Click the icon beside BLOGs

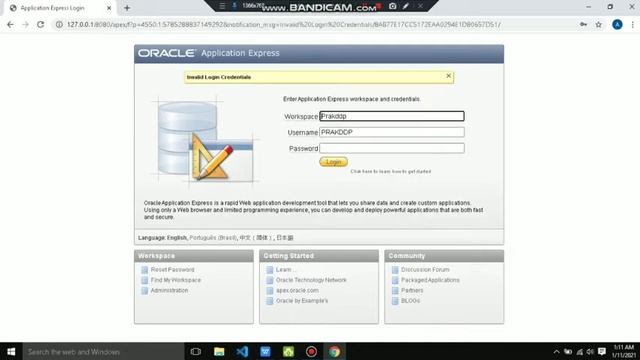click(x=395, y=301)
